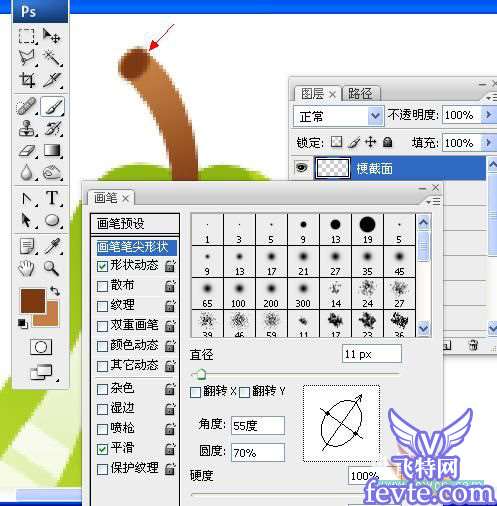This screenshot has width=497, height=506.
Task: Enable 散布 checkbox
Action: [102, 286]
